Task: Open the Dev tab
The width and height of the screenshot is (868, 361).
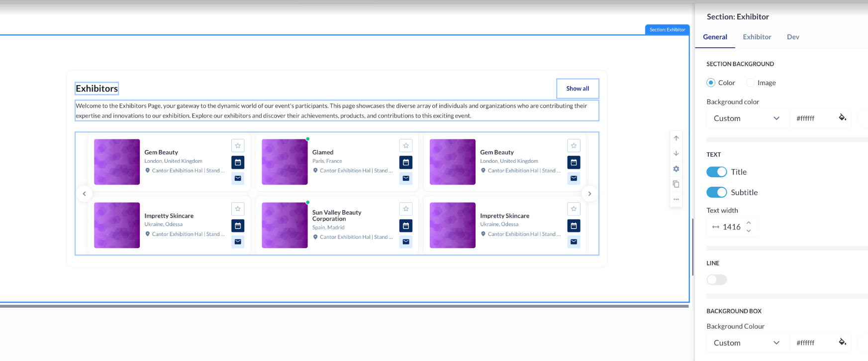Action: click(793, 37)
